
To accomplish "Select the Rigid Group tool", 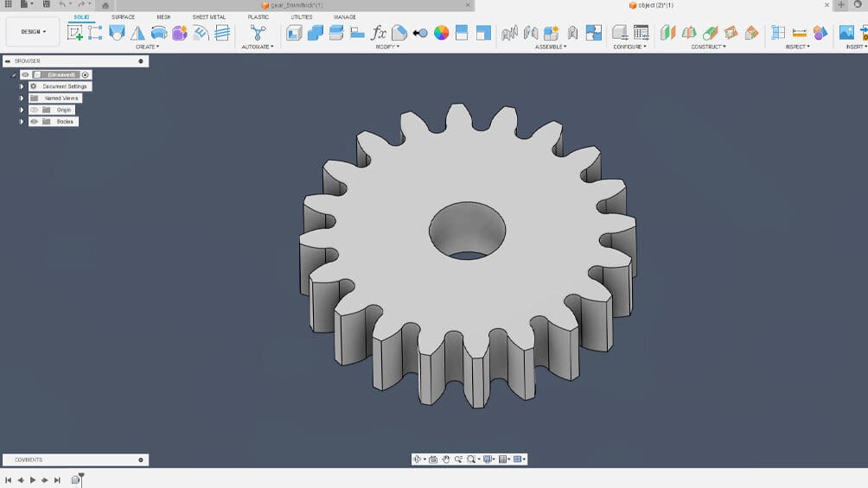I will click(x=572, y=33).
